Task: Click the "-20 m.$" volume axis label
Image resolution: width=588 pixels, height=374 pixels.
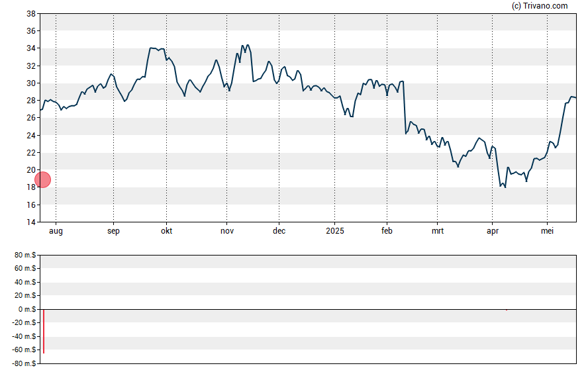Action: point(24,322)
